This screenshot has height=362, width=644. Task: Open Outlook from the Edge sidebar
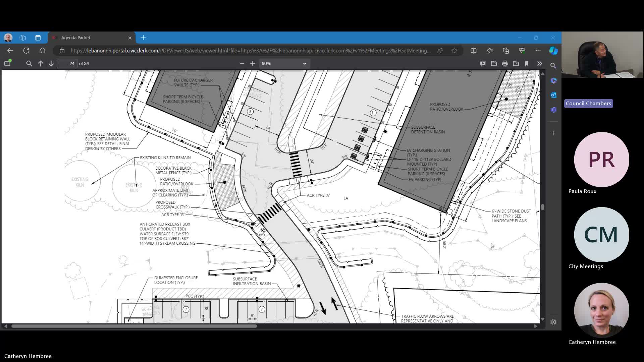pyautogui.click(x=553, y=95)
